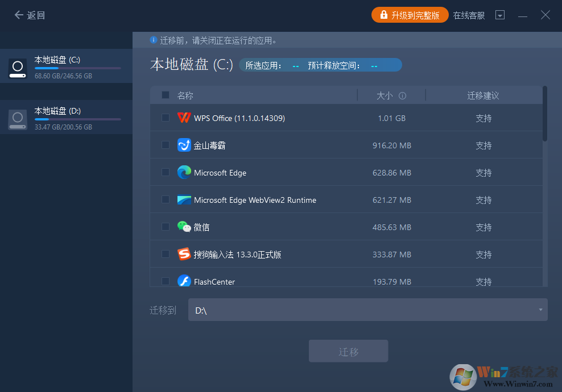Open the dropdown menu icon in title bar
The image size is (562, 392).
(x=499, y=15)
